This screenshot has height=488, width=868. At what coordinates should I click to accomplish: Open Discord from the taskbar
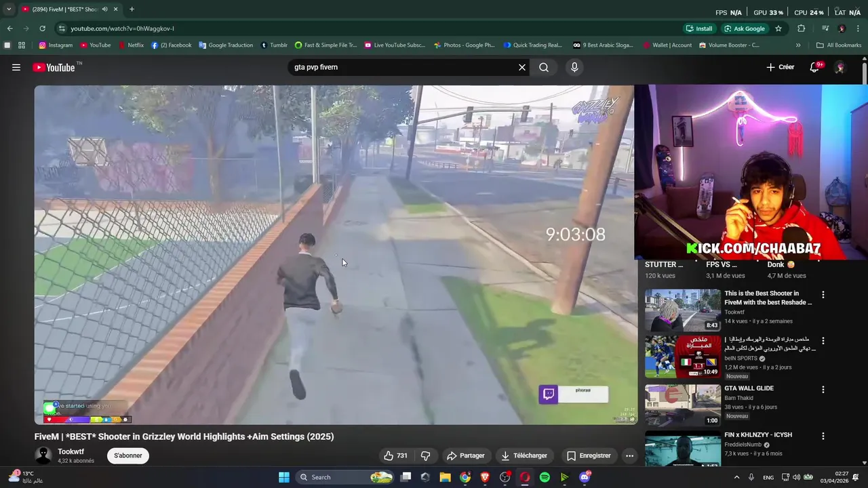tap(585, 477)
